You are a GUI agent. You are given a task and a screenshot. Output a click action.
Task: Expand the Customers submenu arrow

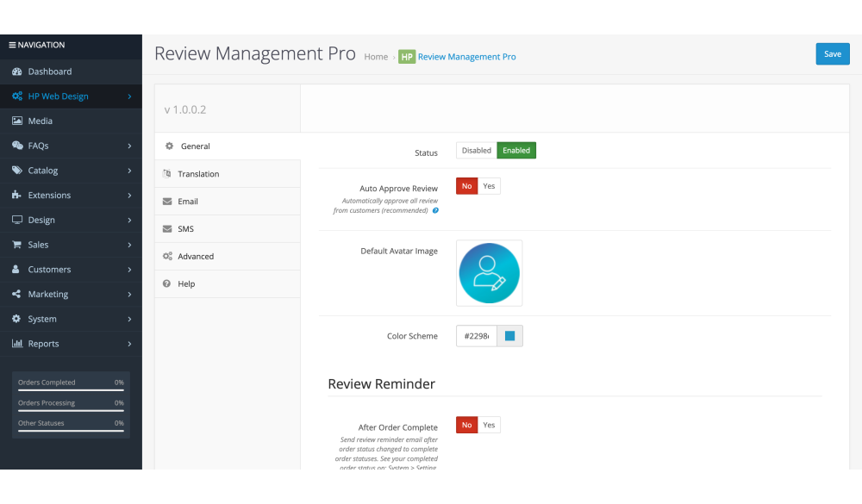point(129,270)
